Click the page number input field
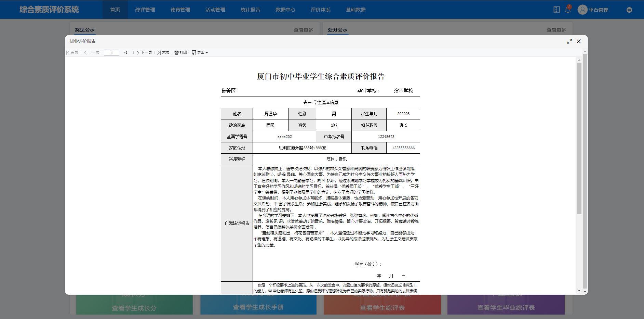 tap(111, 53)
